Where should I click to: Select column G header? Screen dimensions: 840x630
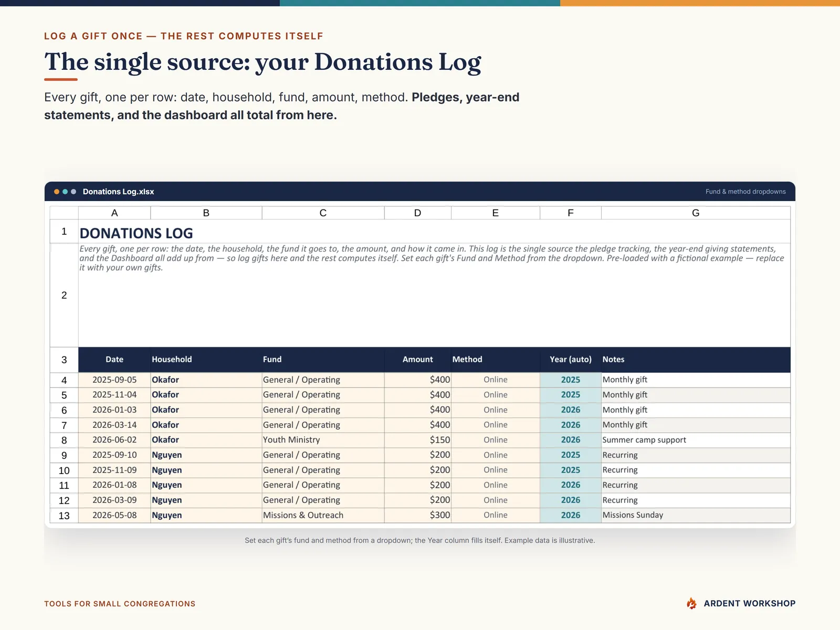[696, 213]
